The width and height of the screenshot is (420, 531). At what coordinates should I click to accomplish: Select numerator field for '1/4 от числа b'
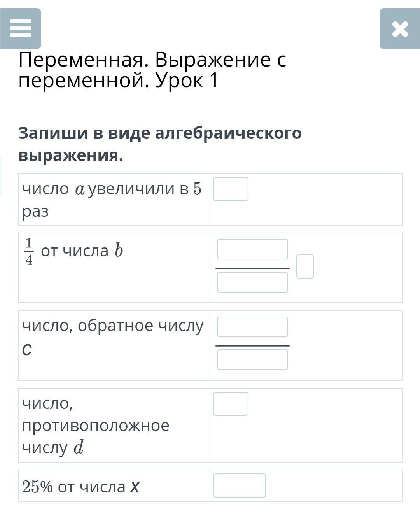[x=252, y=249]
